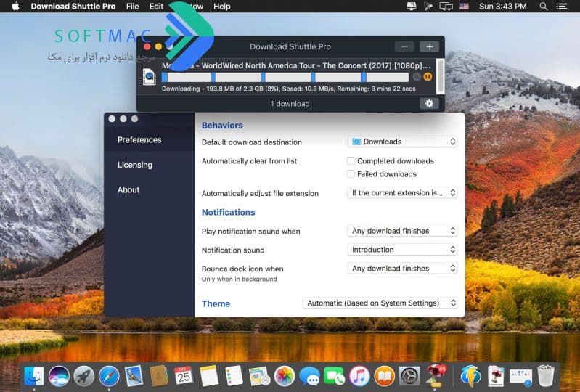Viewport: 580px width, 392px height.
Task: Open Play notification sound when dropdown
Action: click(402, 231)
